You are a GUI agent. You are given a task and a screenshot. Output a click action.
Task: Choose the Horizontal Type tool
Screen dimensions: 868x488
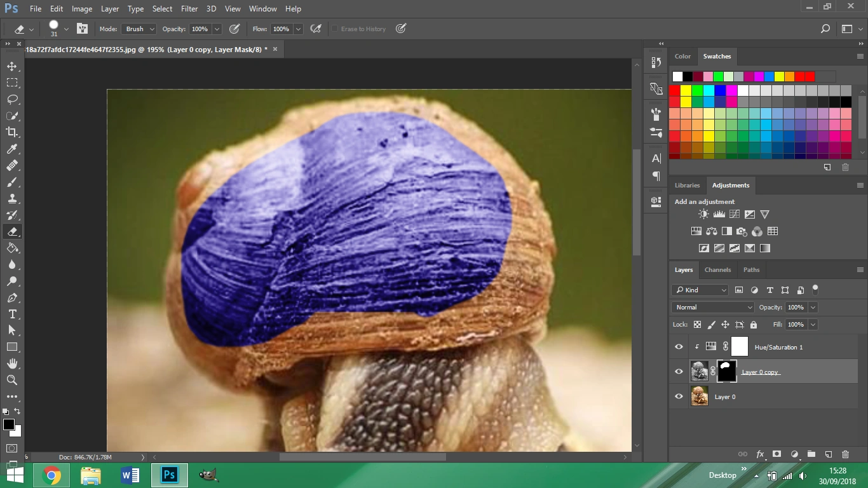click(12, 315)
